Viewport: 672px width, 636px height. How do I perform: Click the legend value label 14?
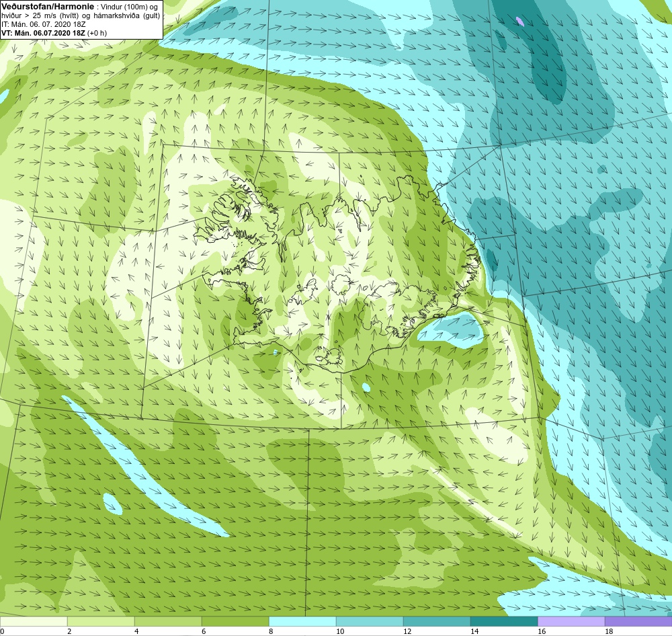(474, 631)
